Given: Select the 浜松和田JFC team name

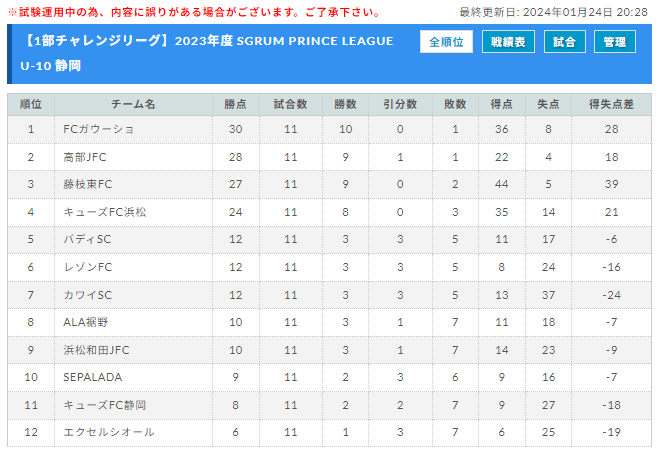Looking at the screenshot, I should (x=96, y=350).
